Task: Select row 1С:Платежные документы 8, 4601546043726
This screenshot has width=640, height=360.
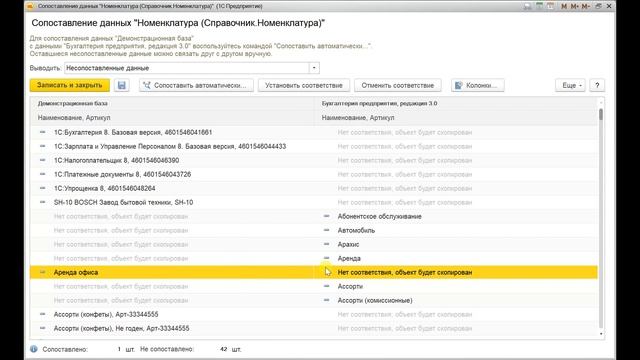Action: [172, 174]
